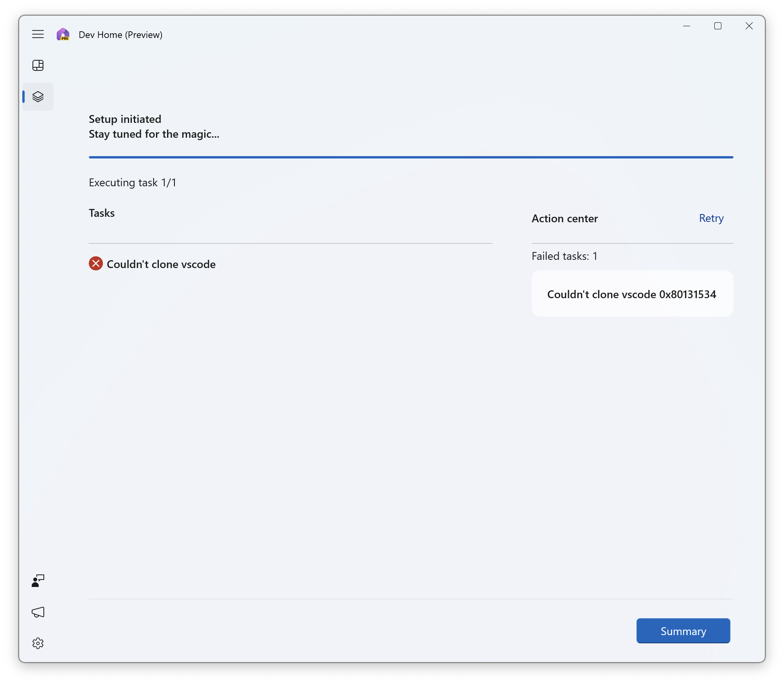Viewport: 784px width, 684px height.
Task: Open the navigation hamburger menu
Action: (x=38, y=34)
